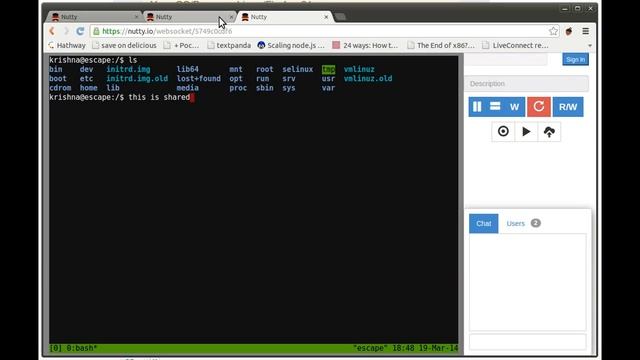Screen dimensions: 640x360
Task: Open a new browser tab
Action: coord(341,17)
